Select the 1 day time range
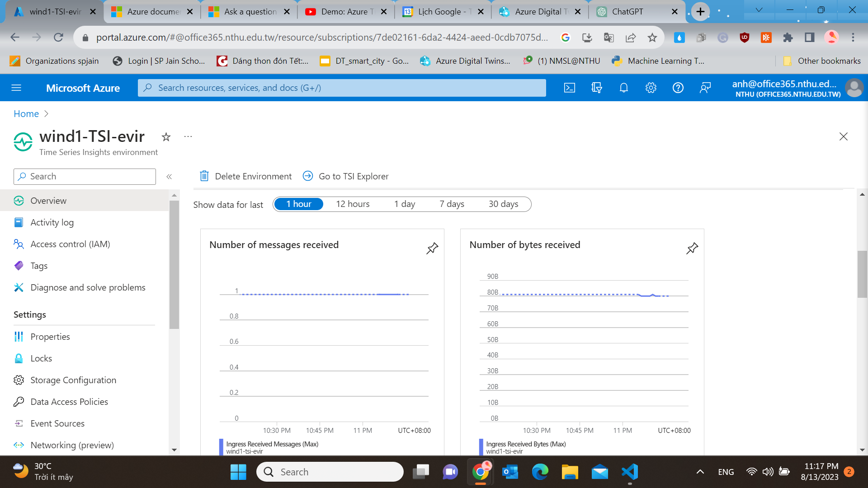Viewport: 868px width, 488px height. [x=405, y=204]
